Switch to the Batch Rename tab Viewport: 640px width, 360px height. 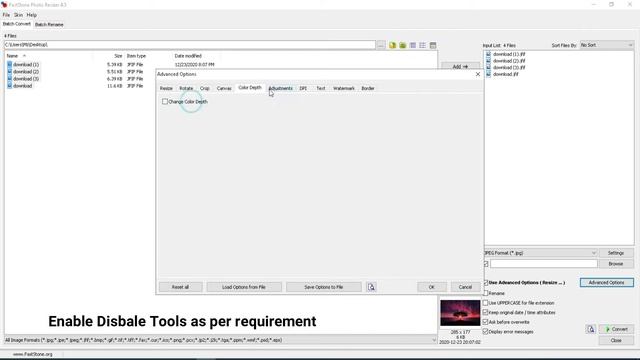(x=49, y=24)
